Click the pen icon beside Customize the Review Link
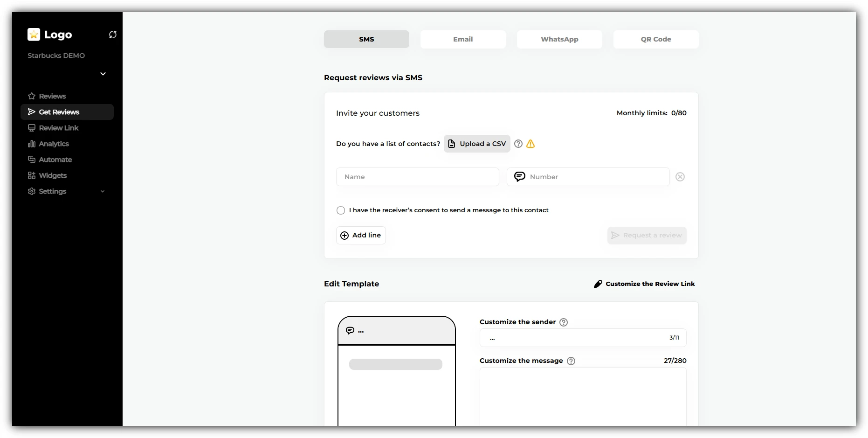Screen dimensions: 868x438 [598, 284]
